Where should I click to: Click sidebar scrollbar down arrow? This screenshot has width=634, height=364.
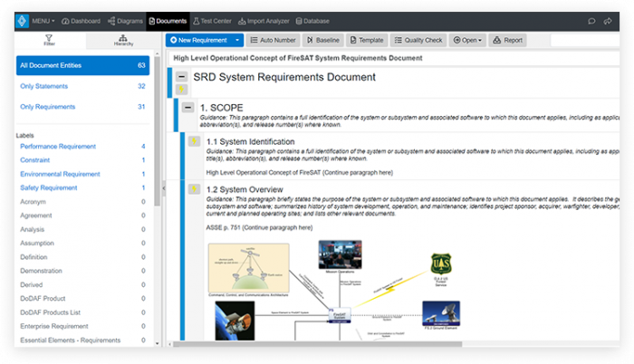click(x=157, y=343)
